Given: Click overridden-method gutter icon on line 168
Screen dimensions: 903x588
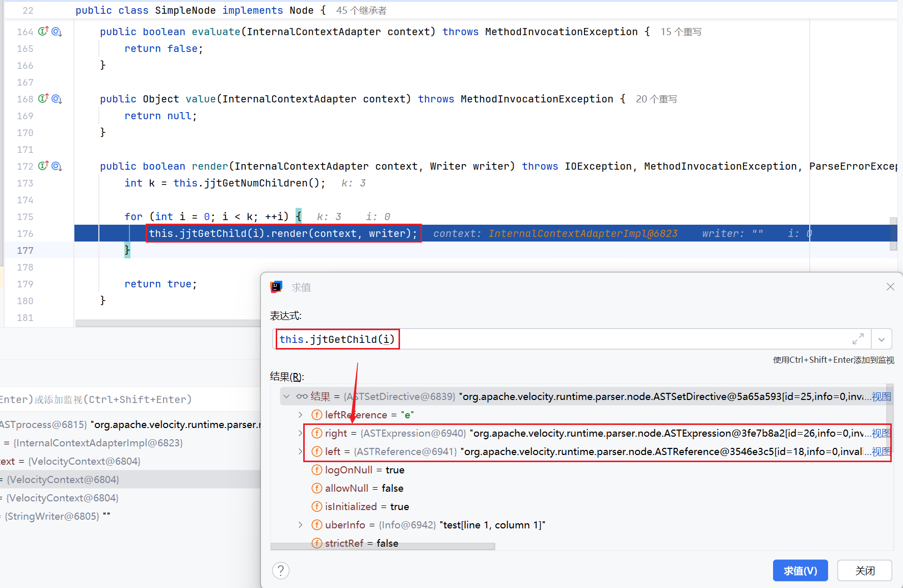Looking at the screenshot, I should 57,99.
